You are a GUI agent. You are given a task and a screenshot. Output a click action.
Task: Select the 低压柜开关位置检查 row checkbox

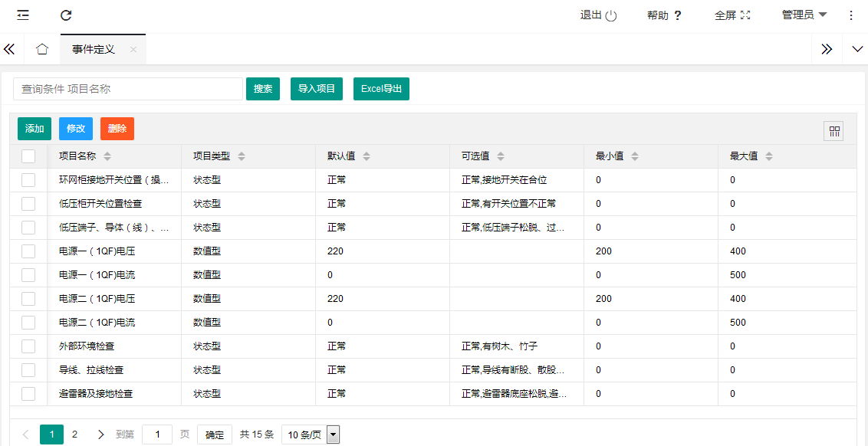pyautogui.click(x=28, y=204)
